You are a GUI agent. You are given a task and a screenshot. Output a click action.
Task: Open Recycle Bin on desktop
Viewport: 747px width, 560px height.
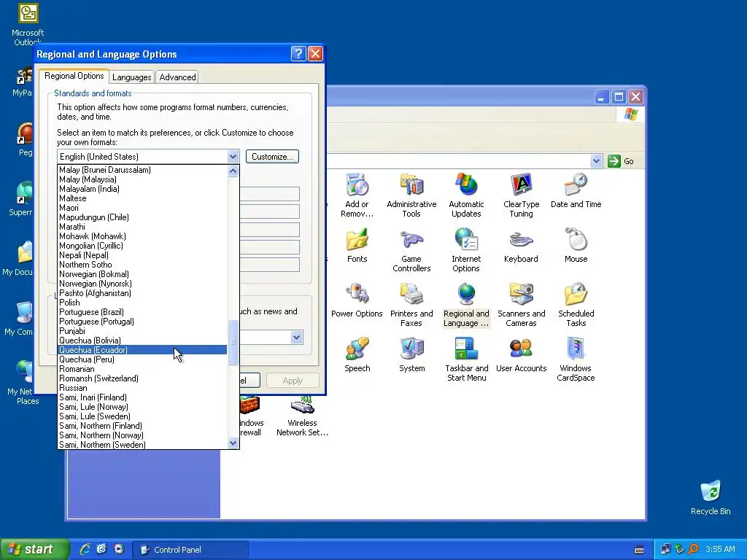(x=711, y=491)
